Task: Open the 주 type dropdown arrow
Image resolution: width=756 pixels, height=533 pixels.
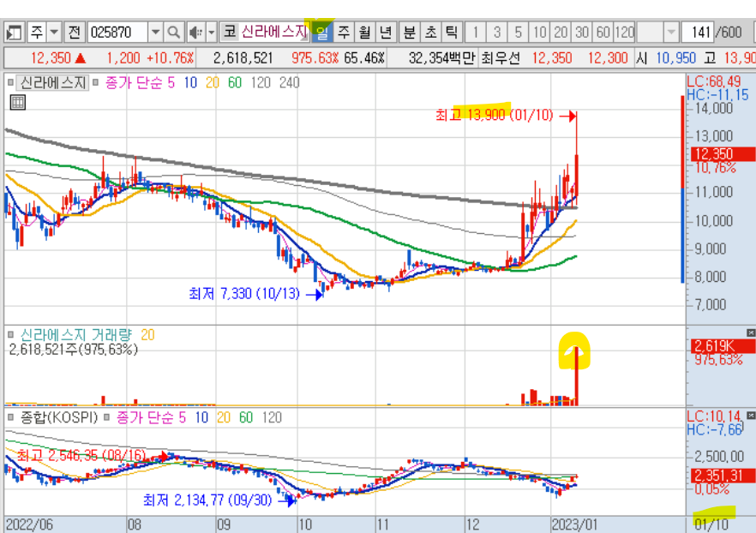Action: coord(54,33)
